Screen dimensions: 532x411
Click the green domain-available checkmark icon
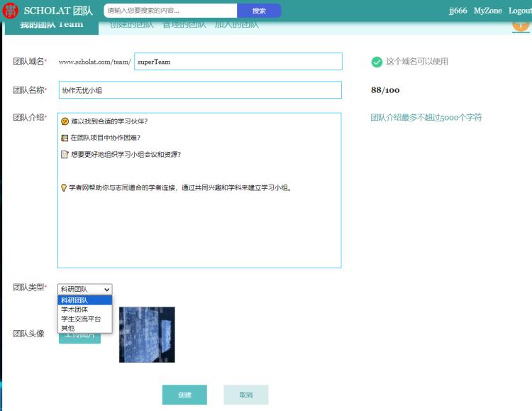[377, 62]
